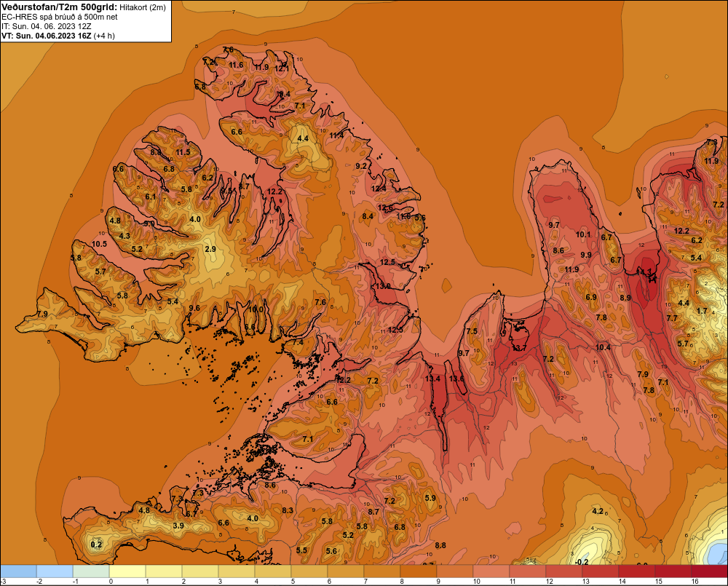
Task: Click the 10.0 temperature value
Action: pos(256,309)
